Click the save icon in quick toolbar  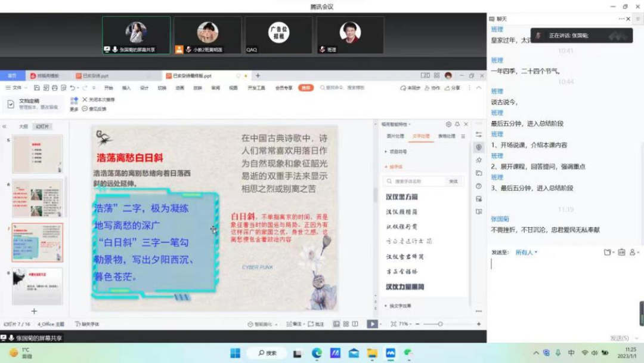coord(37,88)
